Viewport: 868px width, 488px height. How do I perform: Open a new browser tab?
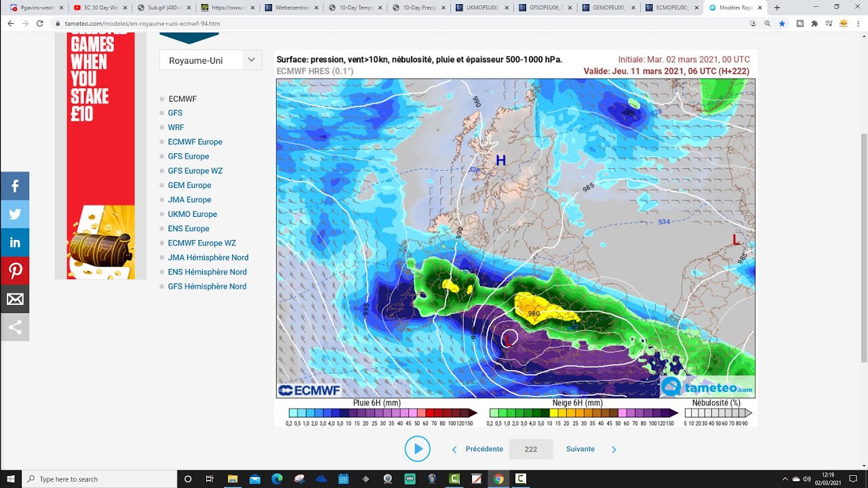pos(777,7)
